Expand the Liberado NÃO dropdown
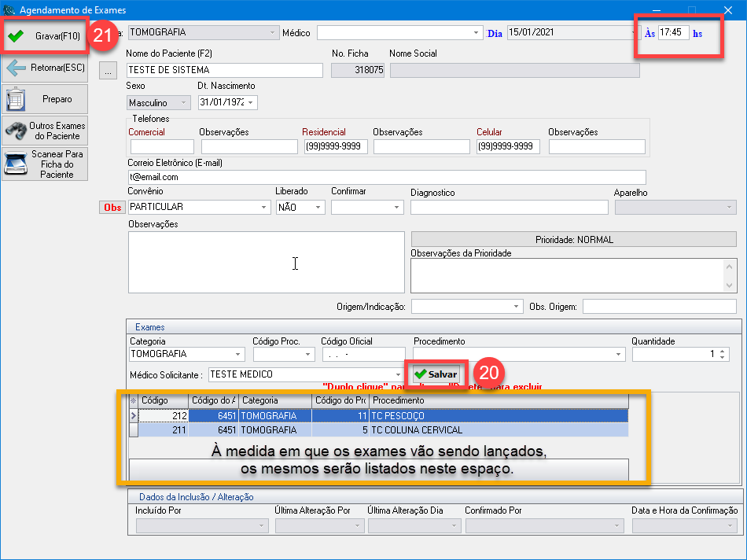The image size is (747, 560). [318, 208]
